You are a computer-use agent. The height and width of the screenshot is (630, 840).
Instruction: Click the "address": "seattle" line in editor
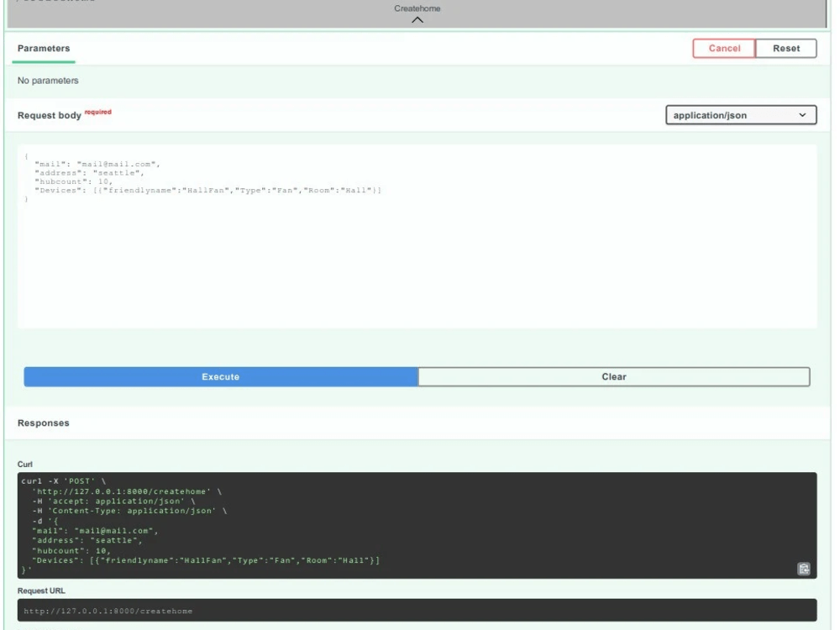89,172
